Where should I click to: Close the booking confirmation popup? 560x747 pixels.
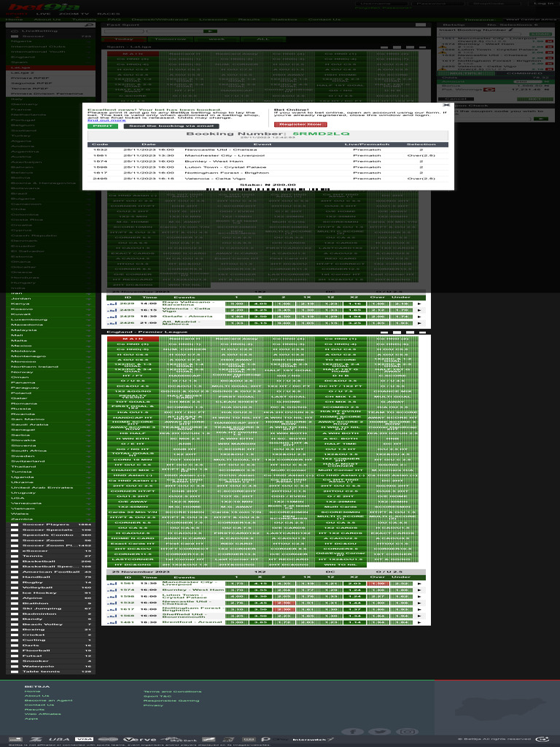tap(446, 105)
